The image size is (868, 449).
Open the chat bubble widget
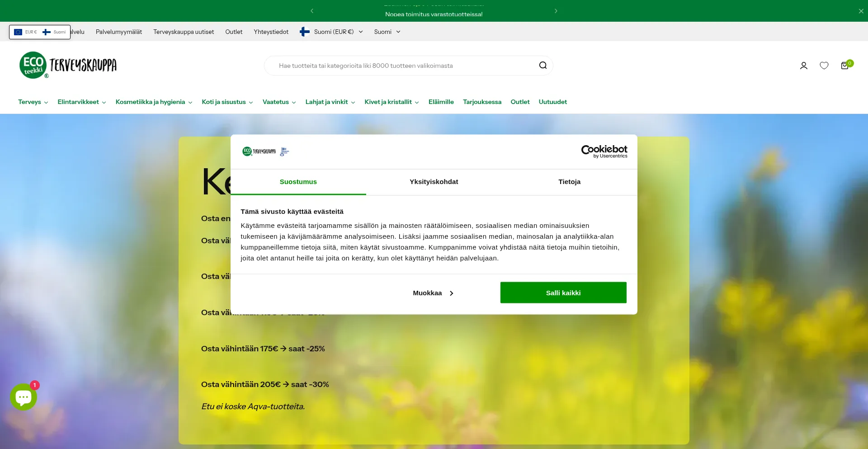coord(24,397)
